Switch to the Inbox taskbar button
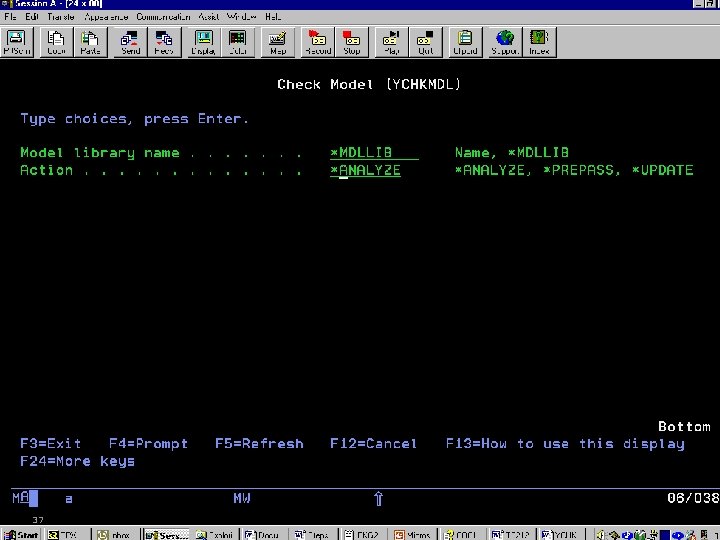Viewport: 720px width, 540px height. [114, 534]
